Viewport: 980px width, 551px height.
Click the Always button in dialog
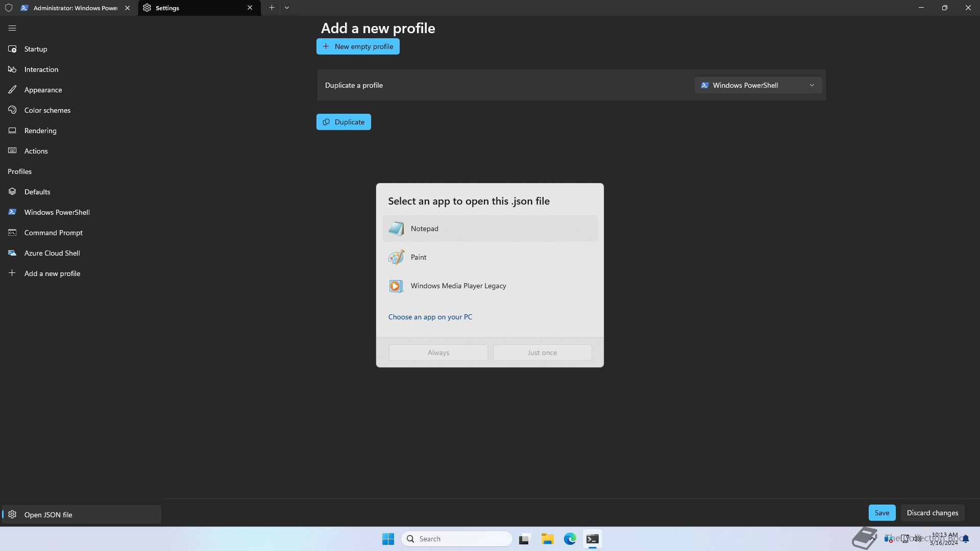pos(438,353)
